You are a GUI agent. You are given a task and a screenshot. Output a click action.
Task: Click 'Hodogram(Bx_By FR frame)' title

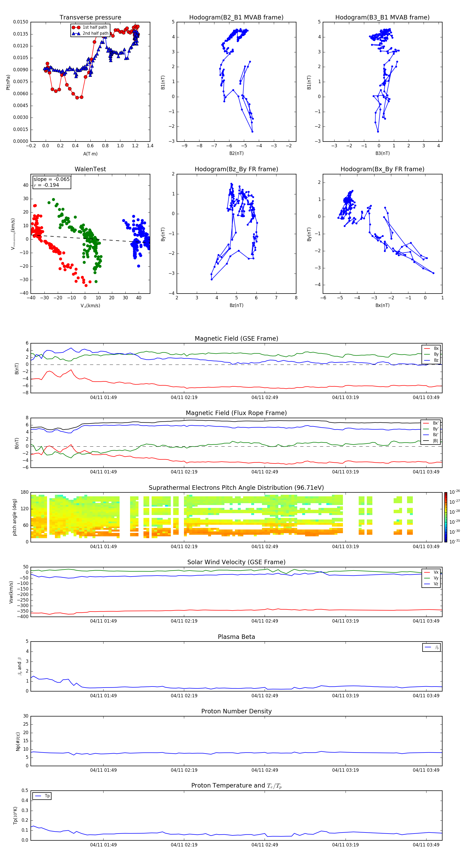pyautogui.click(x=382, y=169)
